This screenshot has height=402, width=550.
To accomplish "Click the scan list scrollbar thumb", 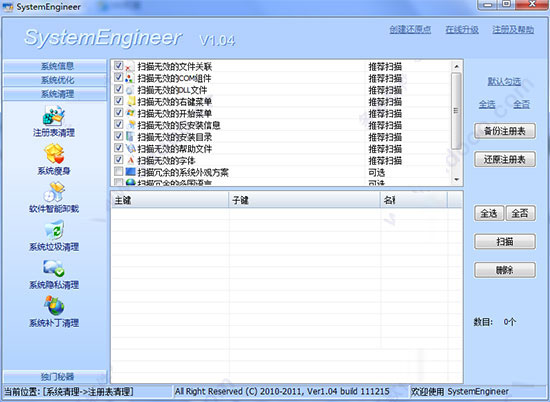I will [456, 110].
